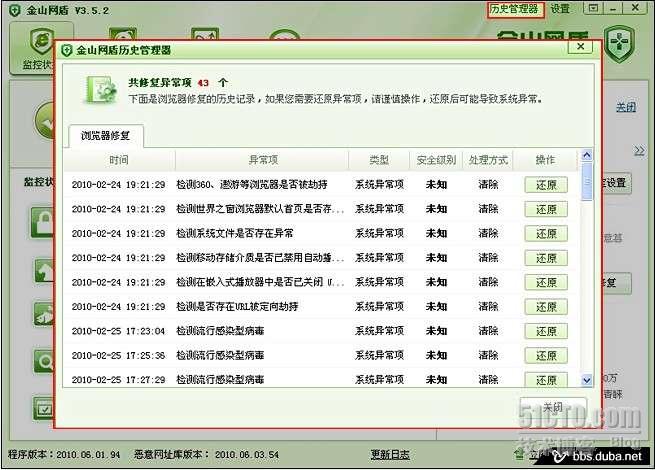The width and height of the screenshot is (655, 470).
Task: Click the checkbox-monitor icon in left sidebar
Action: tap(43, 409)
